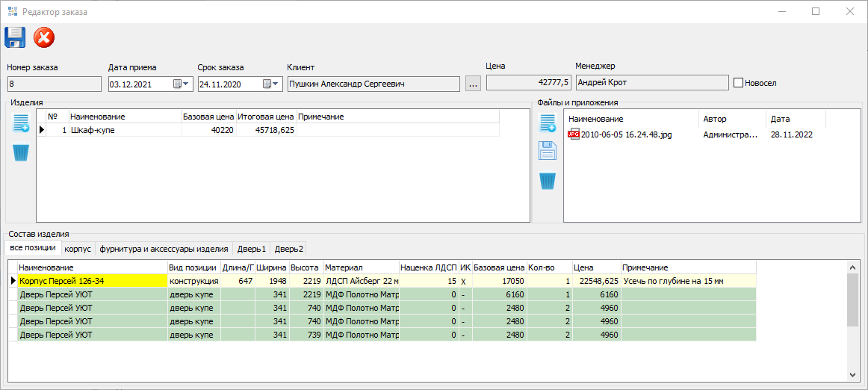Open the Дверь1 tab
This screenshot has width=868, height=390.
click(x=252, y=249)
